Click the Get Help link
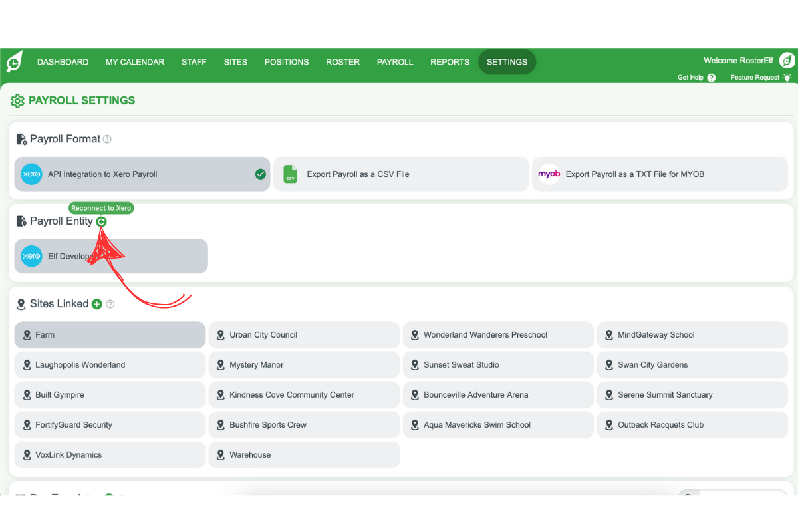Screen dimensions: 798x532 click(x=692, y=77)
